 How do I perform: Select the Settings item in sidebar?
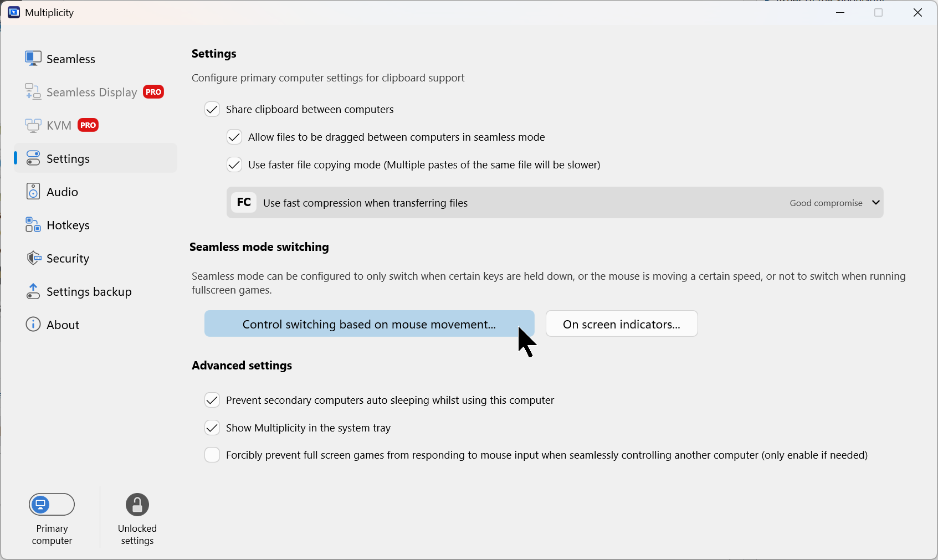(x=68, y=159)
